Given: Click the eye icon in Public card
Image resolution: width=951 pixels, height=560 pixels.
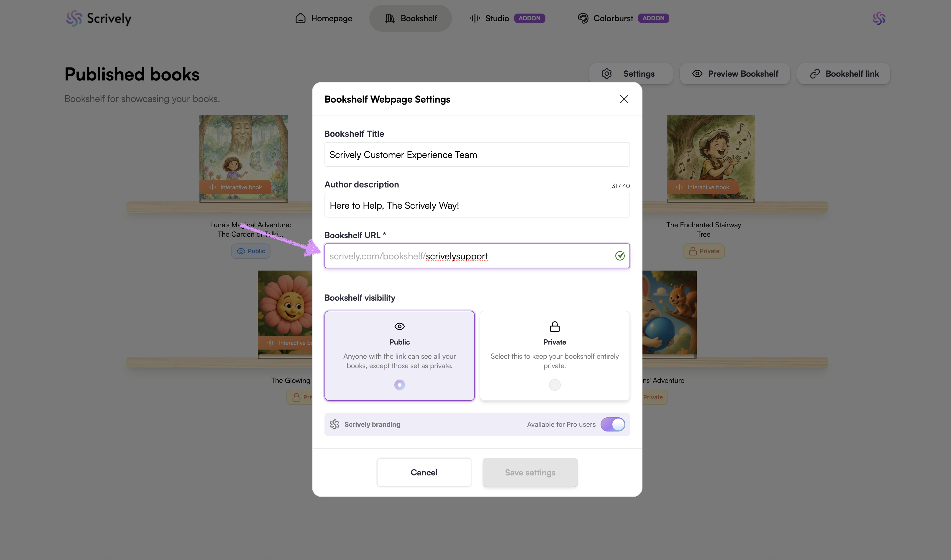Looking at the screenshot, I should (399, 326).
